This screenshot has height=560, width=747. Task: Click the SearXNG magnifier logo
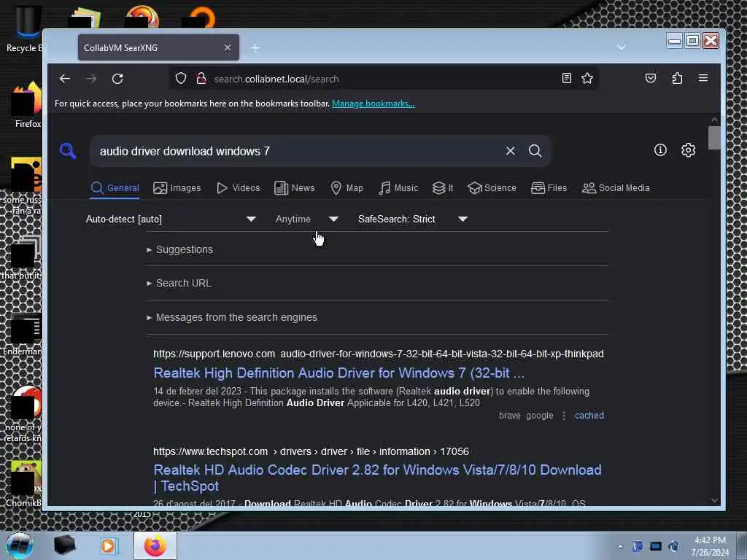68,151
